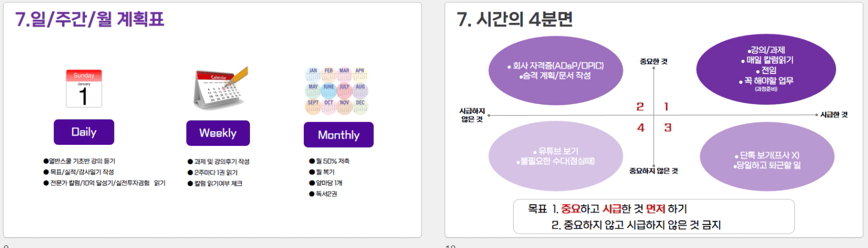Image resolution: width=868 pixels, height=248 pixels.
Task: Select the light ellipse with 유튜브 보기
Action: coord(555,156)
